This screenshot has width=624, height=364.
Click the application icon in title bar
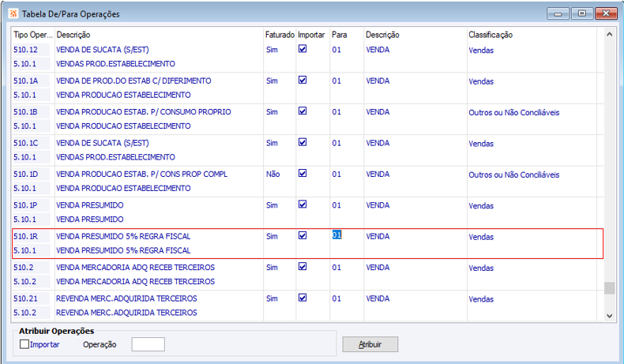point(13,13)
